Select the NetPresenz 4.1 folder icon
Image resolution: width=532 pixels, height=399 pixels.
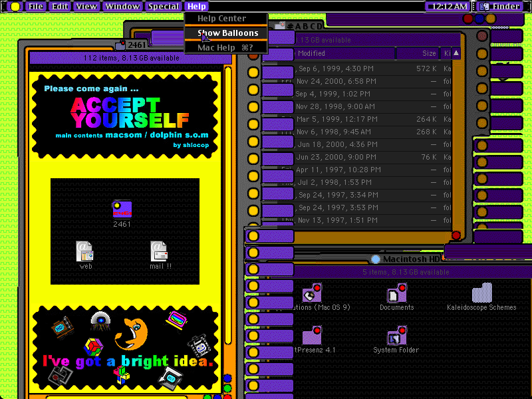click(311, 335)
